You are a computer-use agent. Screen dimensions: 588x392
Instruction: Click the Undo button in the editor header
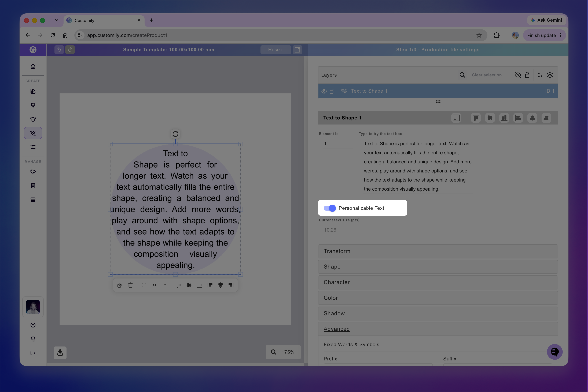click(59, 50)
